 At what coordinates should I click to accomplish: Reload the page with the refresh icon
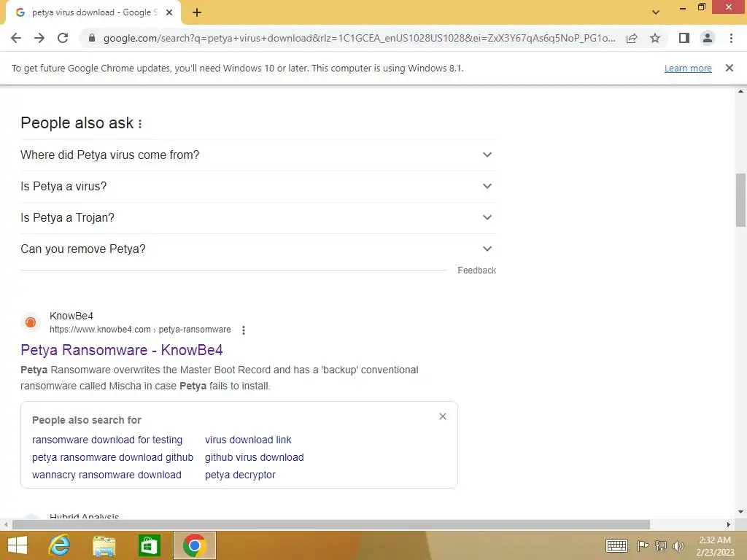(x=63, y=38)
